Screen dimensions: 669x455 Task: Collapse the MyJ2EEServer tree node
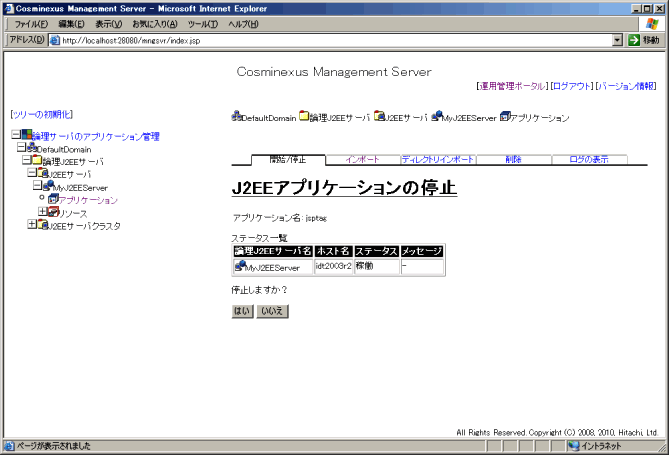tap(38, 185)
